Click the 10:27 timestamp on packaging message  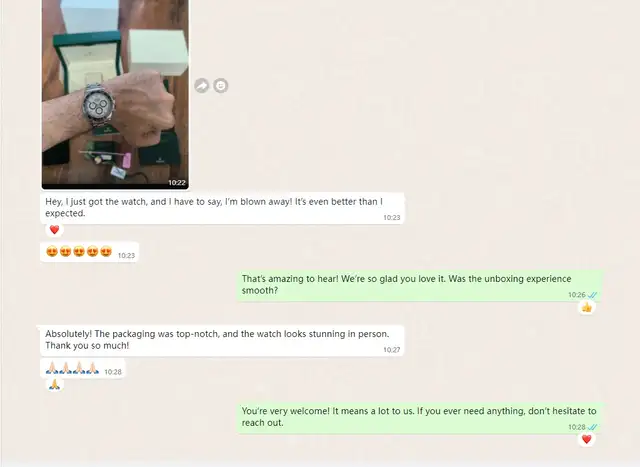[x=391, y=350]
